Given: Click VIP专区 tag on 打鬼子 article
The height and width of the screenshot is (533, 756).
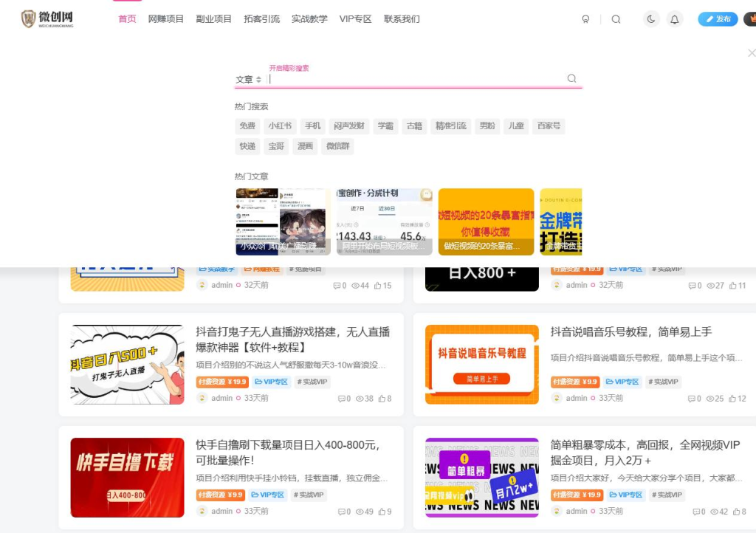Looking at the screenshot, I should [x=272, y=382].
